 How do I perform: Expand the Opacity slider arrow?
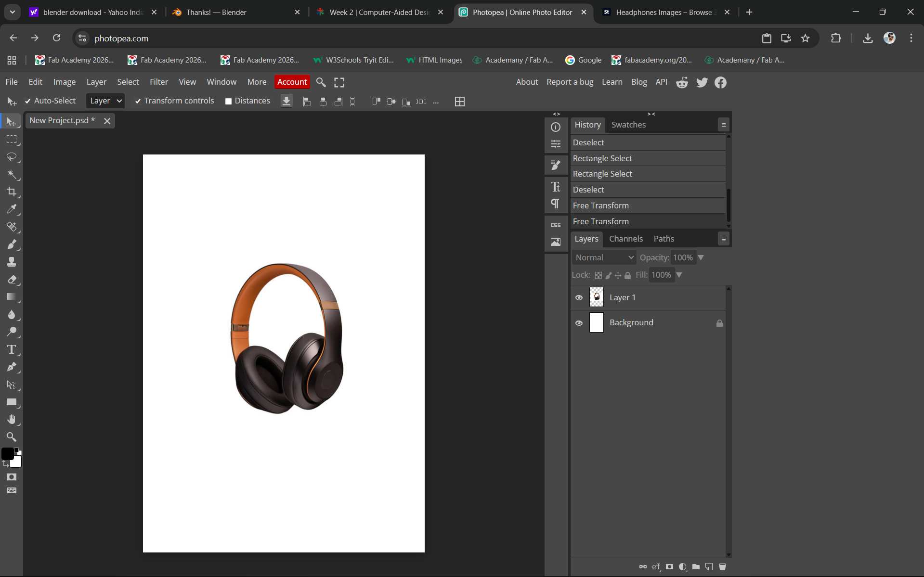(701, 257)
